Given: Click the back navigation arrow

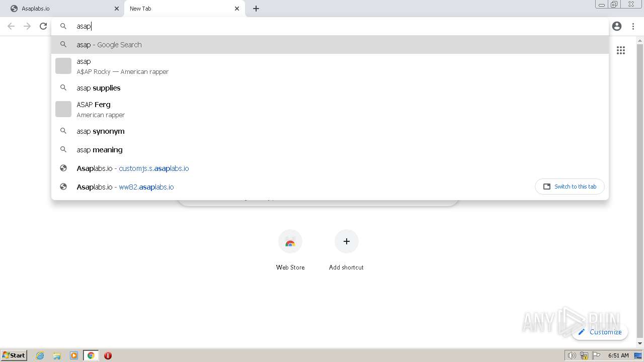Looking at the screenshot, I should [x=11, y=26].
